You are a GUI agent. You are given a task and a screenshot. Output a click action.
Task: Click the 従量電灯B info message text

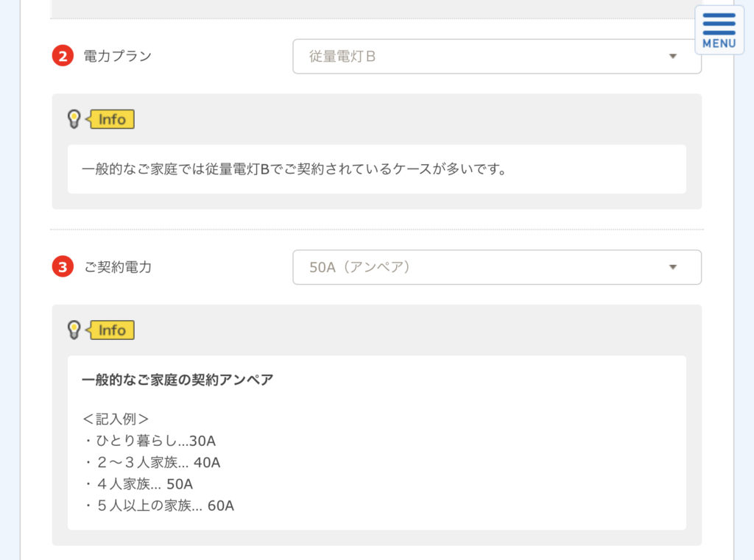click(x=295, y=169)
